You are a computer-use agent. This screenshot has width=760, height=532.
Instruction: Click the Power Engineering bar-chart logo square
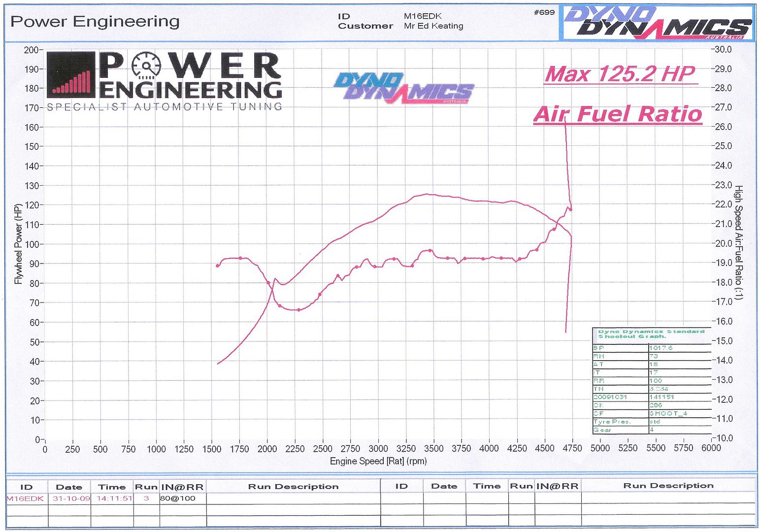tap(71, 75)
